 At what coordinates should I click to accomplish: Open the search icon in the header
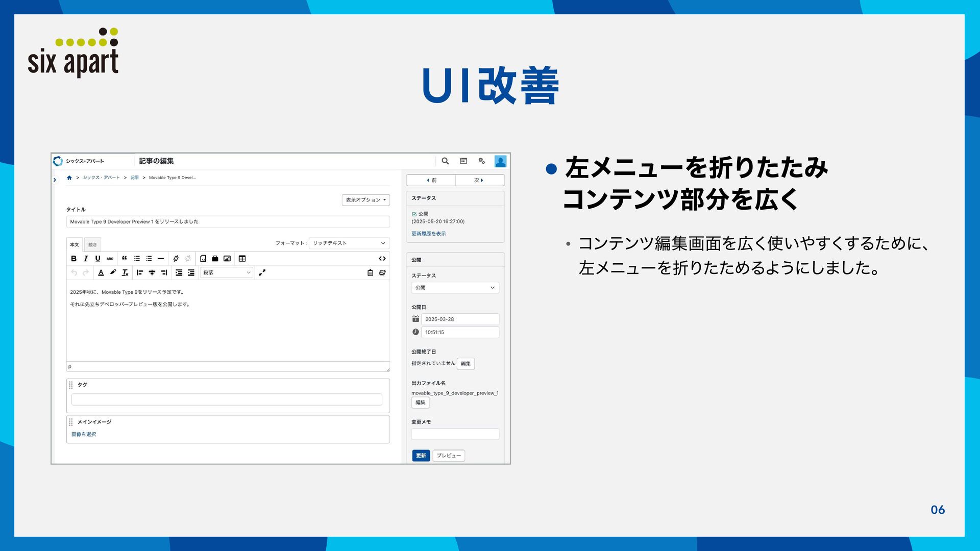[x=445, y=161]
